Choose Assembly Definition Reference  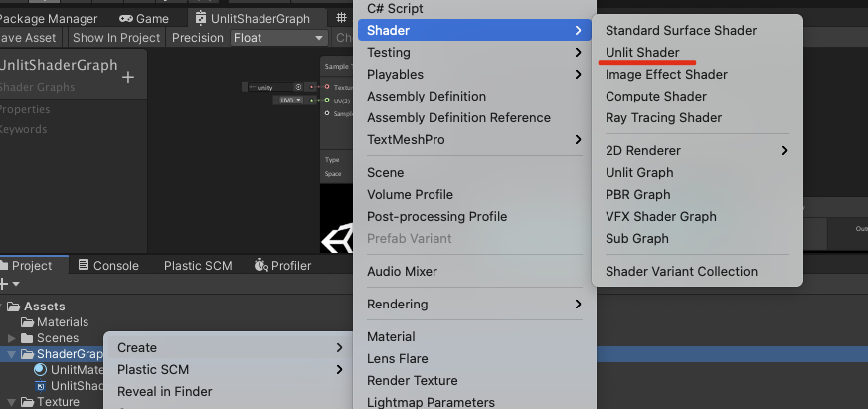[458, 118]
